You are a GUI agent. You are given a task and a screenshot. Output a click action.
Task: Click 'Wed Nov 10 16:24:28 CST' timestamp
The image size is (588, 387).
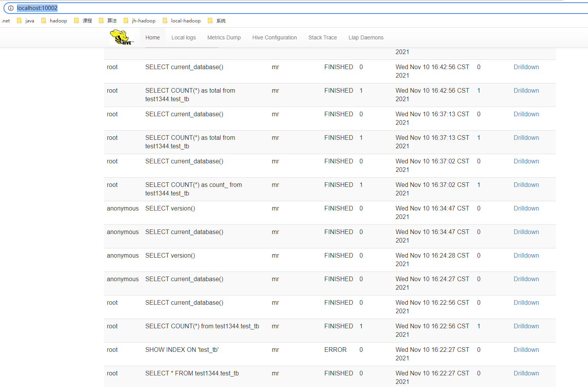(x=432, y=256)
